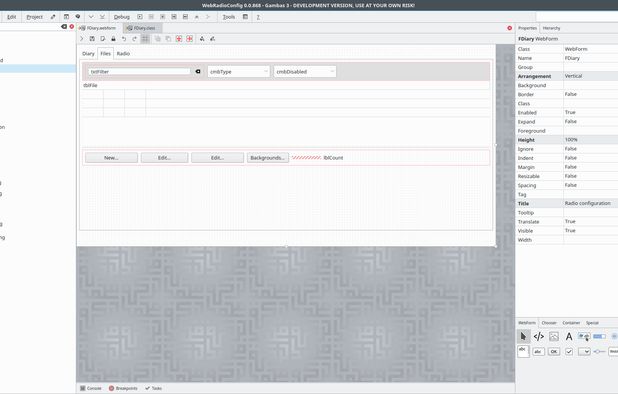
Task: Pick the OK button control in toolbox
Action: [554, 351]
